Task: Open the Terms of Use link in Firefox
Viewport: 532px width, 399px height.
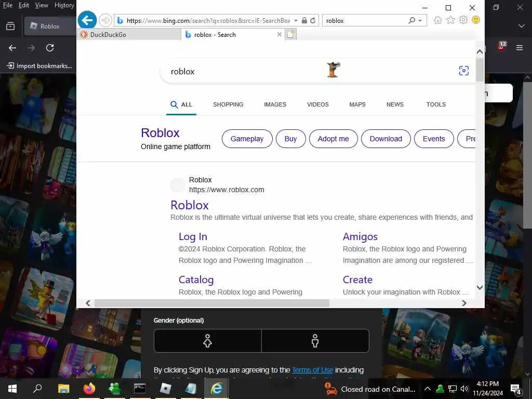Action: pyautogui.click(x=312, y=370)
